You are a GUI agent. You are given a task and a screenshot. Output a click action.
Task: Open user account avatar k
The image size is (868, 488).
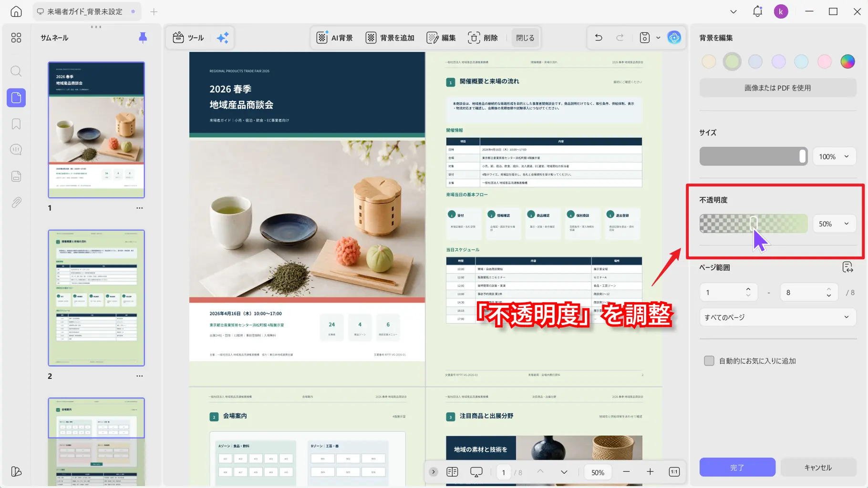click(781, 11)
